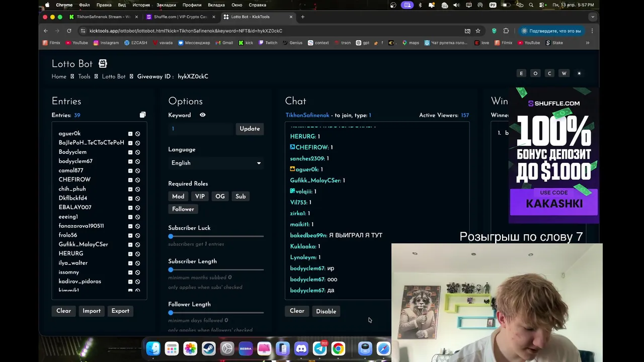Click the Export entries button

pos(120,311)
